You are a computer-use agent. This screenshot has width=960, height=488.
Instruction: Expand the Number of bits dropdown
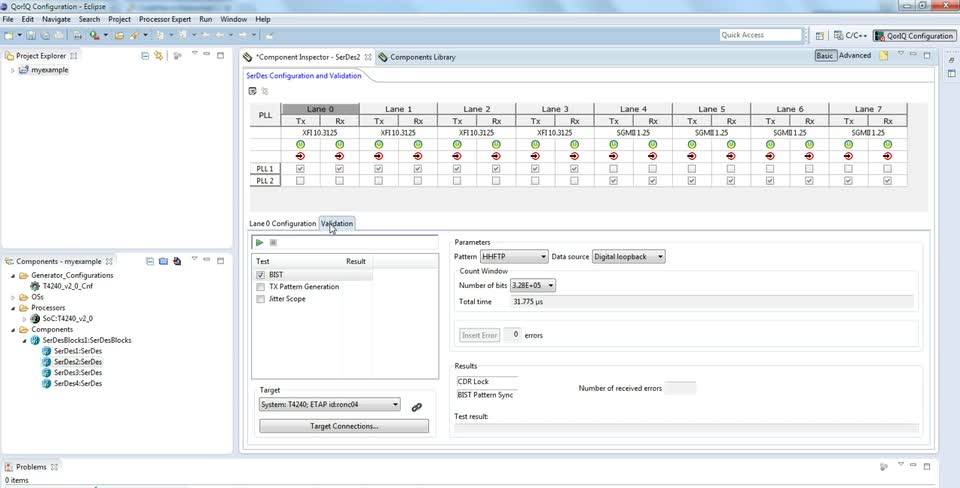532,286
